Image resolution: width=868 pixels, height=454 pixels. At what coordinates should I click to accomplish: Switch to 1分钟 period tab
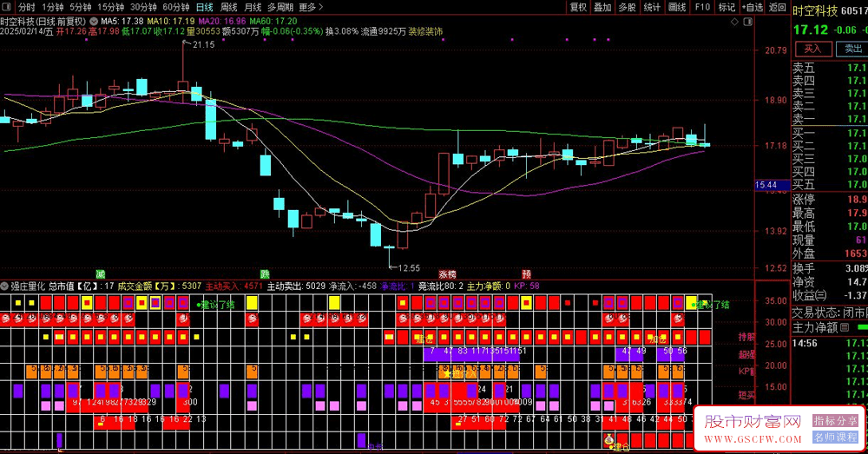[x=53, y=7]
